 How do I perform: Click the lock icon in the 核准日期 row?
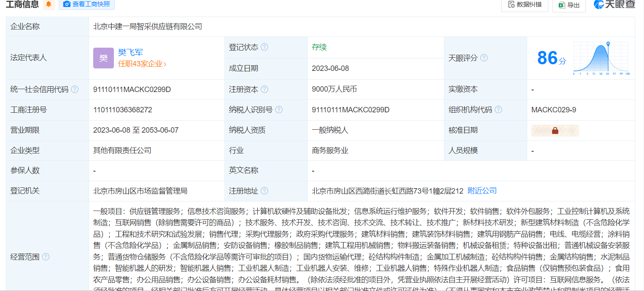[x=555, y=130]
